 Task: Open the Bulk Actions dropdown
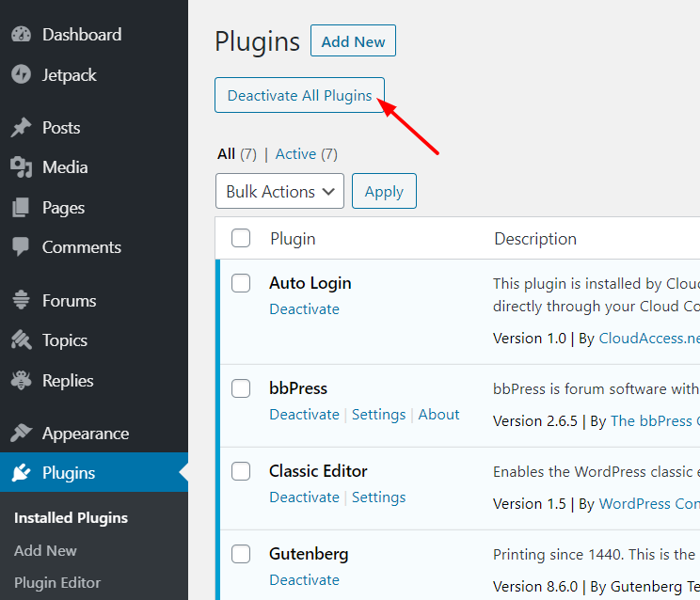(279, 192)
